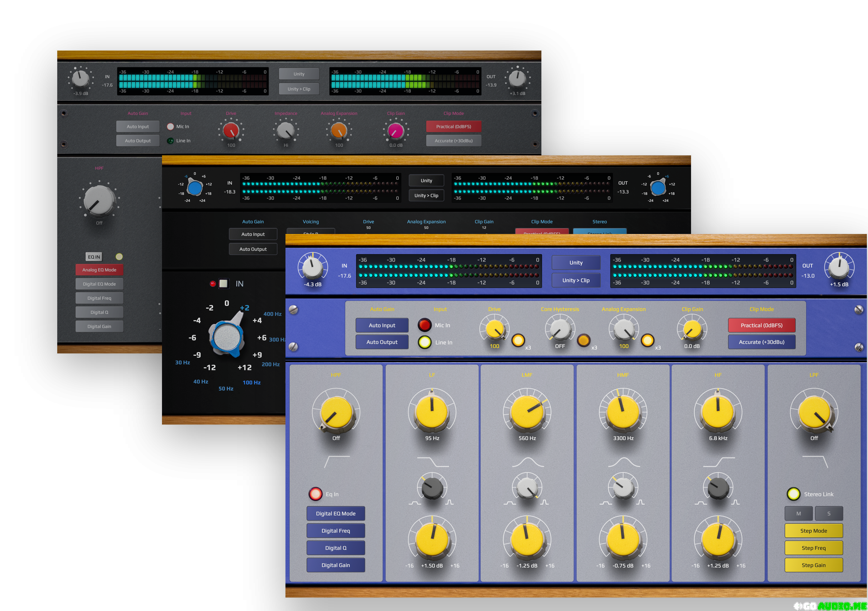The height and width of the screenshot is (611, 868).
Task: Click Digital Gain in blue plugin
Action: (336, 565)
